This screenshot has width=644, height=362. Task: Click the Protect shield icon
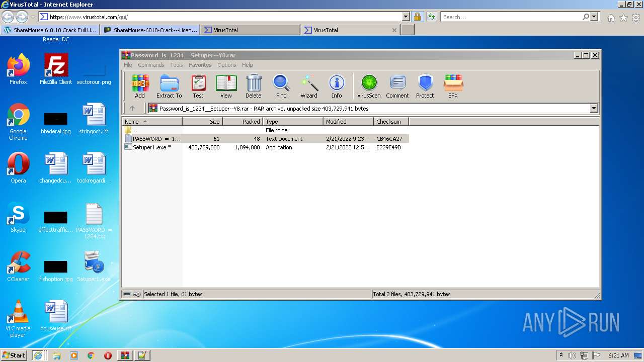tap(425, 86)
